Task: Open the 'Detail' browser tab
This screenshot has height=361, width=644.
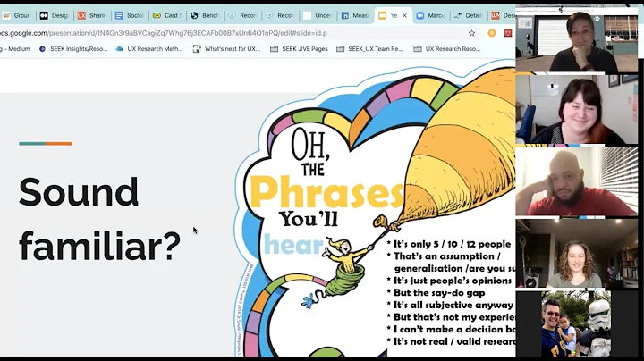Action: 468,15
